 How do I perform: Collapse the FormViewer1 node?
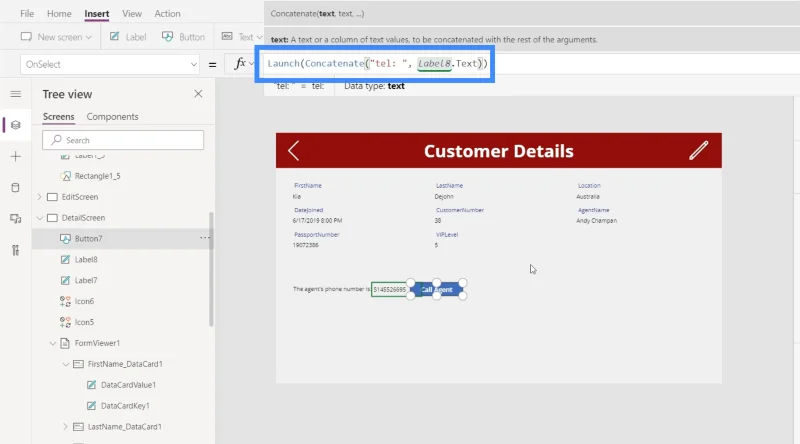(53, 343)
